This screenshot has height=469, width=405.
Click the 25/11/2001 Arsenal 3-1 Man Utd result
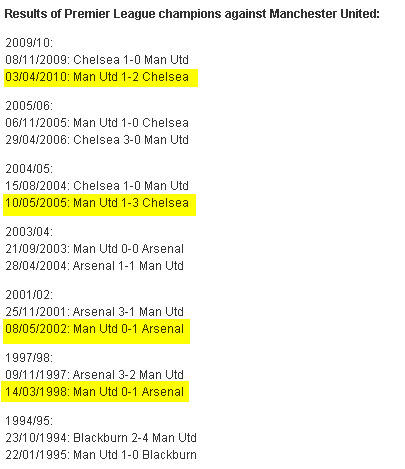click(95, 312)
